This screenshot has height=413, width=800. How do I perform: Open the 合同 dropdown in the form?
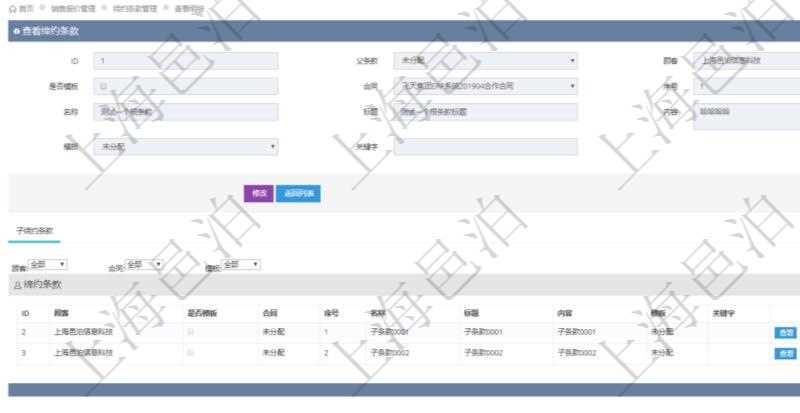point(484,86)
